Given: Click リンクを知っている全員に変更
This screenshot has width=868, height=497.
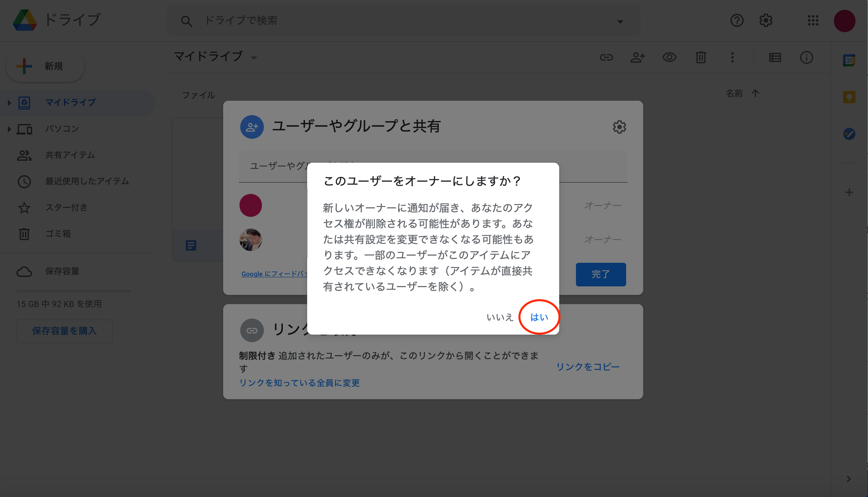Looking at the screenshot, I should tap(300, 383).
